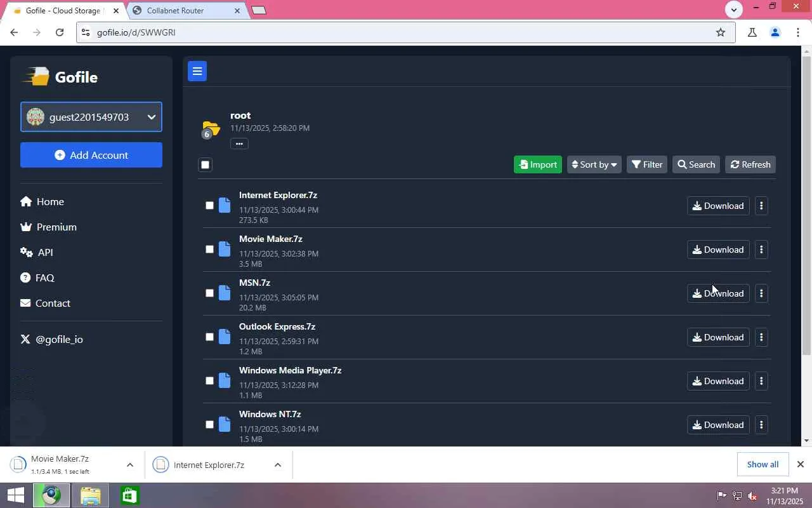Click the Windows NT.7z file icon

pos(225,424)
